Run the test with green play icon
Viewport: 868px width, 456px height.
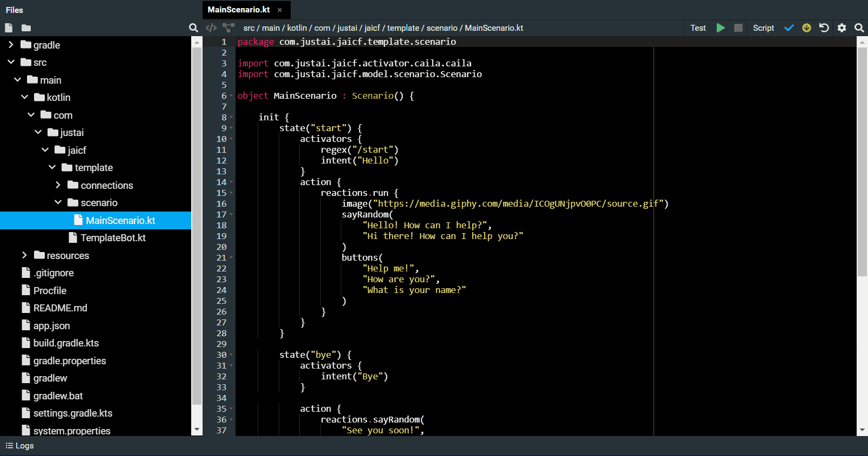pos(721,28)
